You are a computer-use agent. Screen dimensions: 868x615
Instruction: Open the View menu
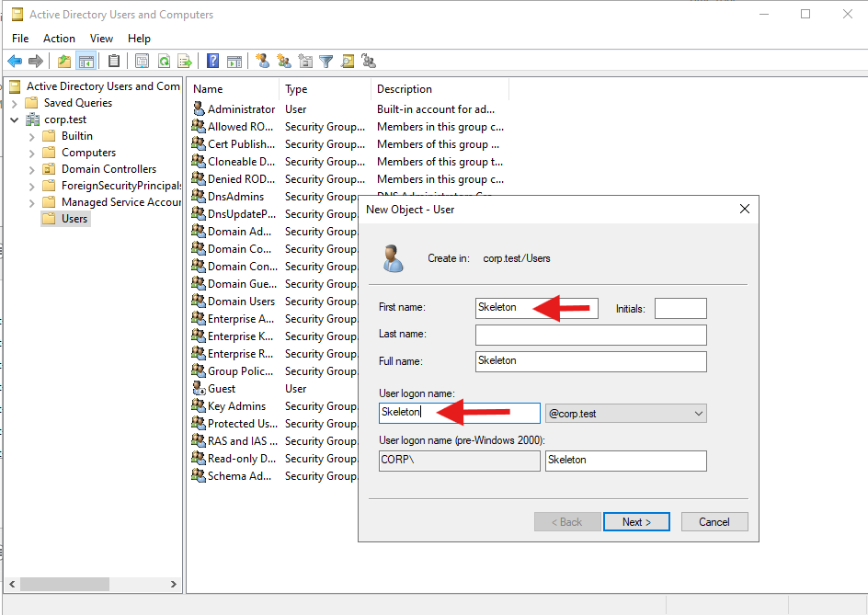pos(101,39)
